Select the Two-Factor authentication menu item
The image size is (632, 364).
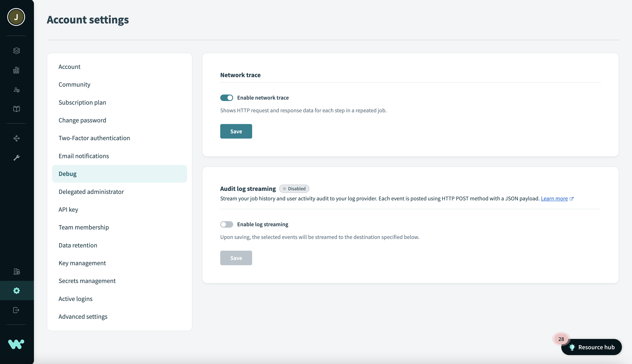[94, 138]
